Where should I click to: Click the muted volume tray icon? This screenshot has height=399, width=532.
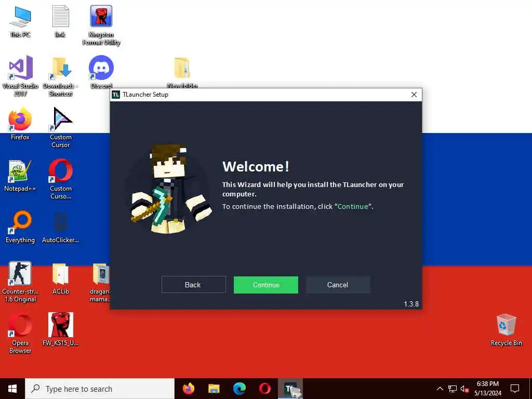click(x=464, y=389)
